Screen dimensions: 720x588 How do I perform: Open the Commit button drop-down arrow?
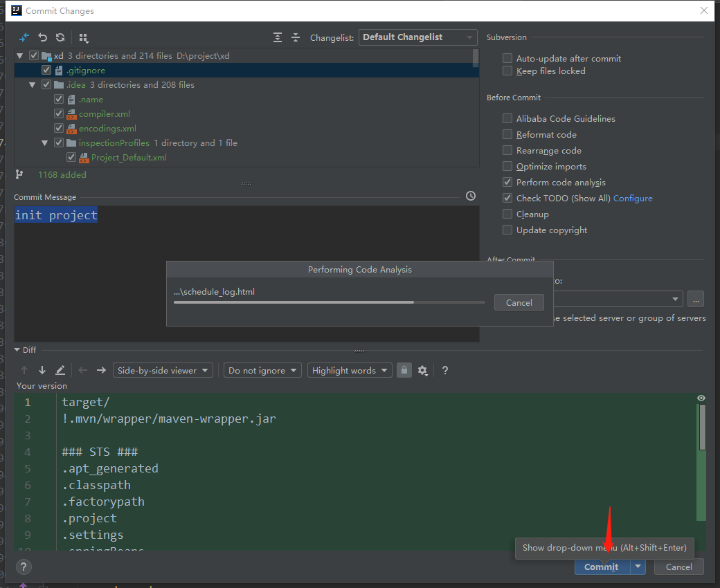click(638, 567)
